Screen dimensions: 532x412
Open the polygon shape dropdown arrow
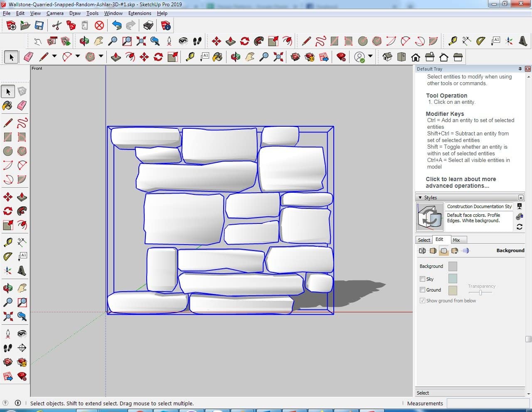pos(101,56)
